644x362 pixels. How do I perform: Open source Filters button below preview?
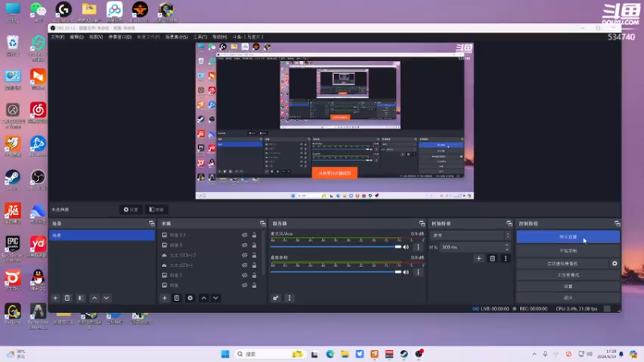click(156, 210)
